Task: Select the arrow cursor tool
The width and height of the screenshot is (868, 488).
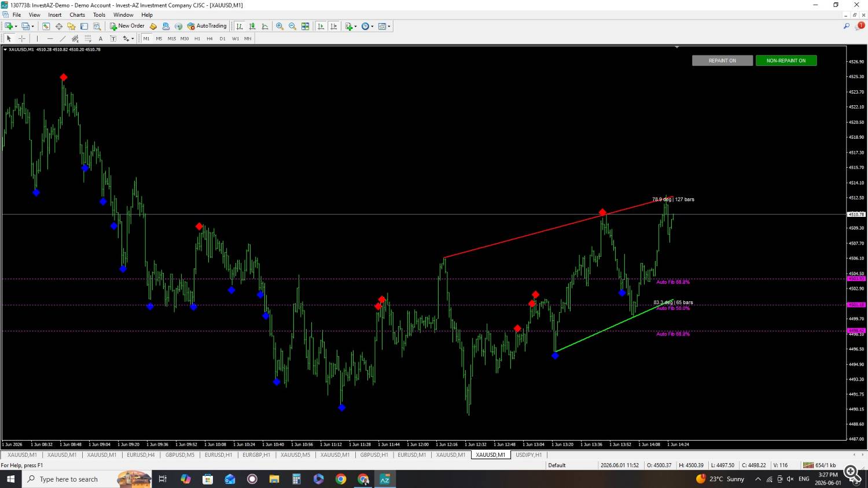Action: (9, 39)
